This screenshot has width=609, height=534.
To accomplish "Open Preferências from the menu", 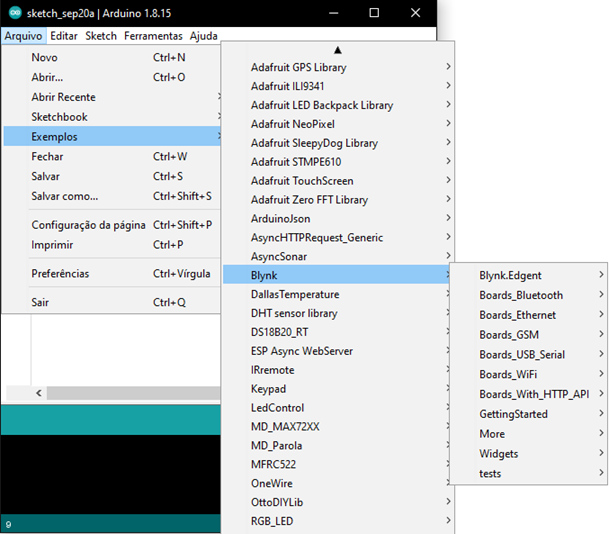I will (x=112, y=273).
